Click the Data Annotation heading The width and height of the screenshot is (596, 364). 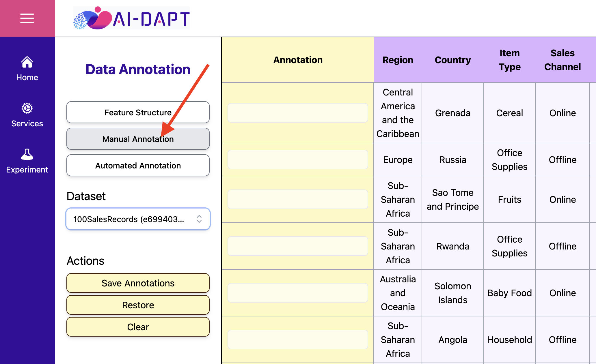point(138,69)
